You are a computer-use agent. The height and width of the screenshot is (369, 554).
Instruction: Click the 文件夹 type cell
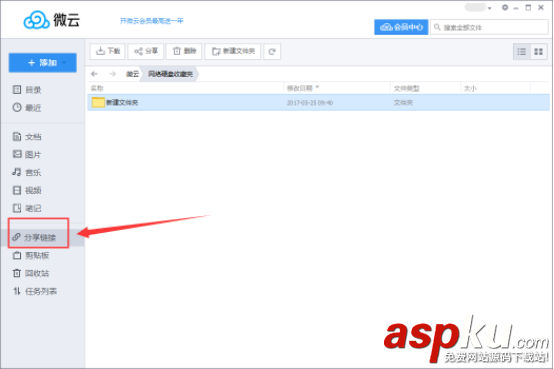(403, 103)
